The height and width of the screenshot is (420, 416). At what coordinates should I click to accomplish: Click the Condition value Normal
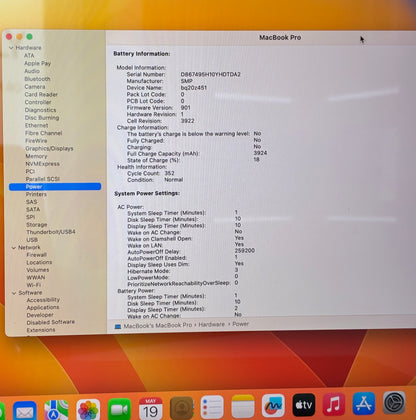[174, 180]
